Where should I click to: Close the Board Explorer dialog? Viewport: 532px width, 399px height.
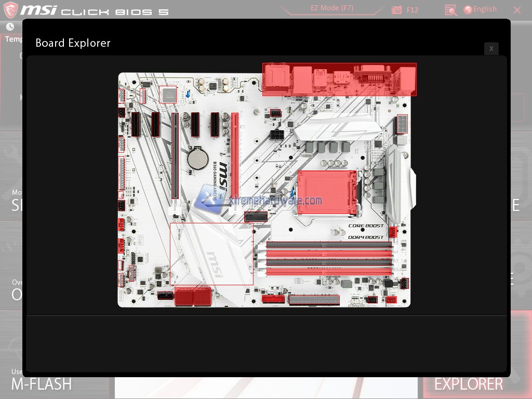491,48
